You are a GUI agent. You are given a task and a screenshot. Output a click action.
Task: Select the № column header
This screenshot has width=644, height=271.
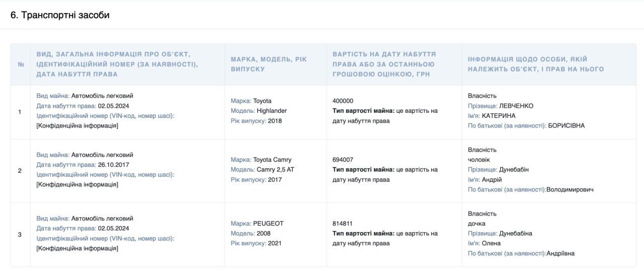(21, 64)
